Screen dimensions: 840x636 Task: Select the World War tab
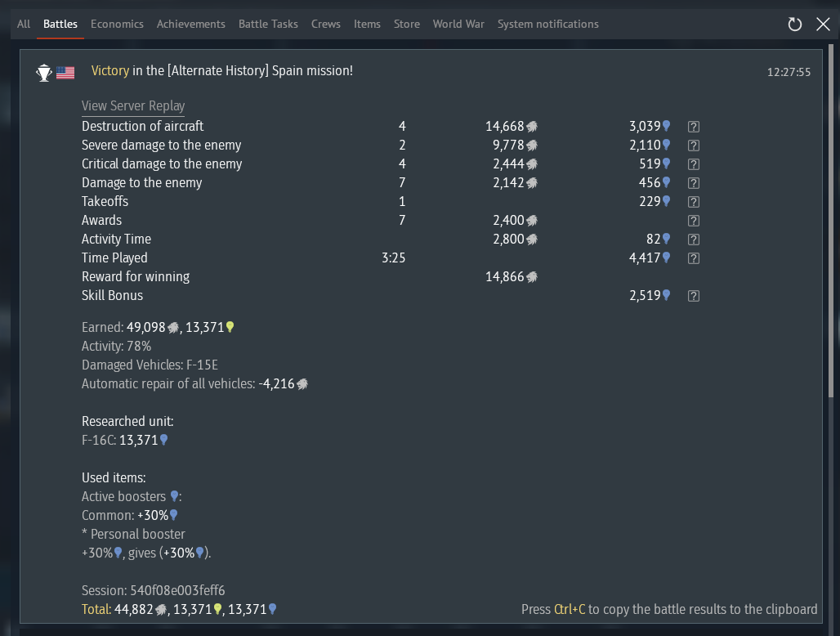[x=458, y=24]
